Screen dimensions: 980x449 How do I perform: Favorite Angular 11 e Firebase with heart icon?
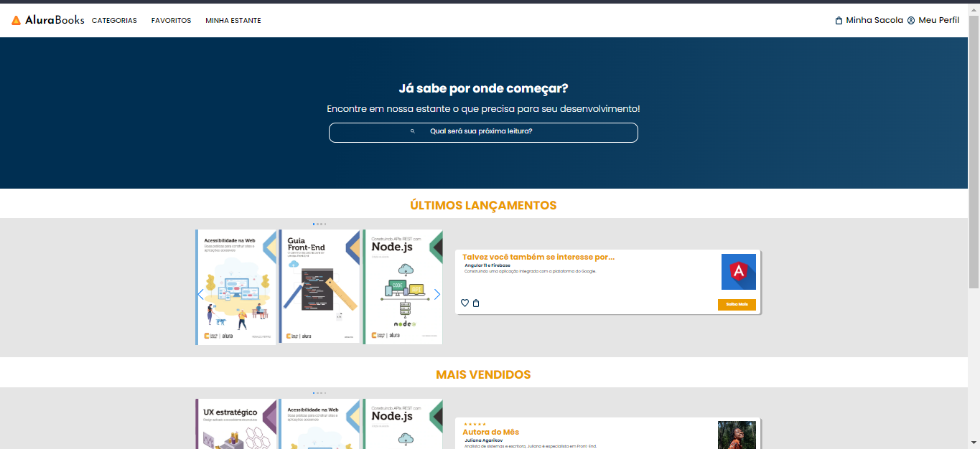click(465, 303)
